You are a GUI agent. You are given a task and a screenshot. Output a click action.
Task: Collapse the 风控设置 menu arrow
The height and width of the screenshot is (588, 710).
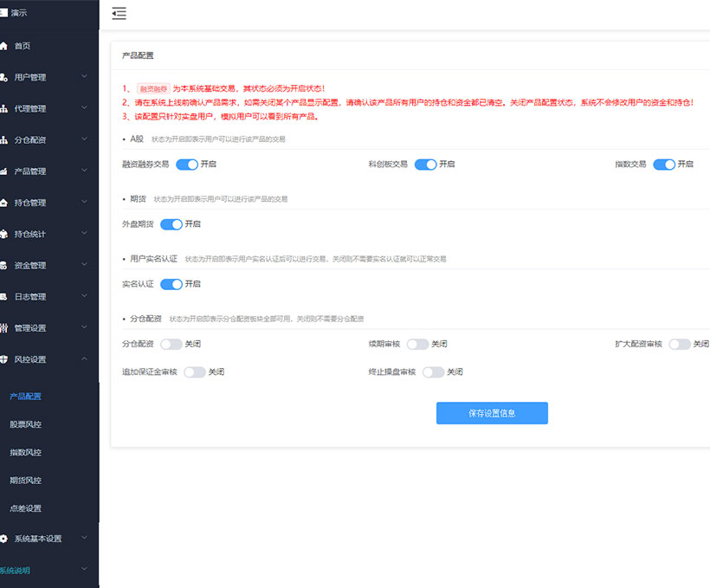[x=84, y=358]
